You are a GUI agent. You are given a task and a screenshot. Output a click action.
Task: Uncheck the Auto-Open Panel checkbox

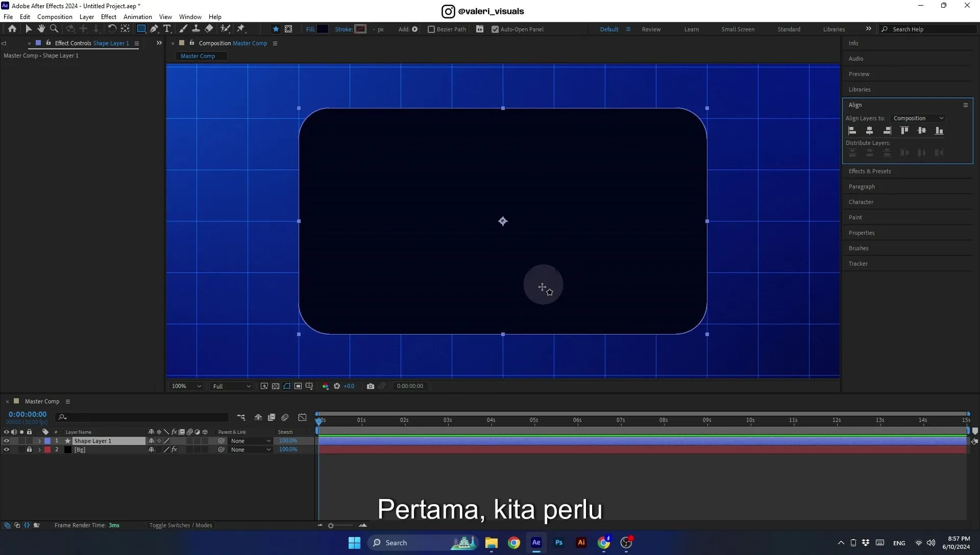495,29
